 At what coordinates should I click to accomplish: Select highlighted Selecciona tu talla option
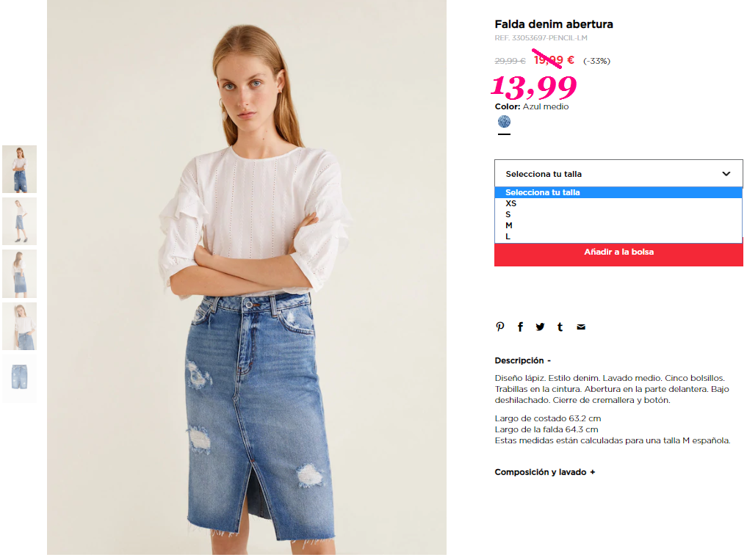coord(618,192)
